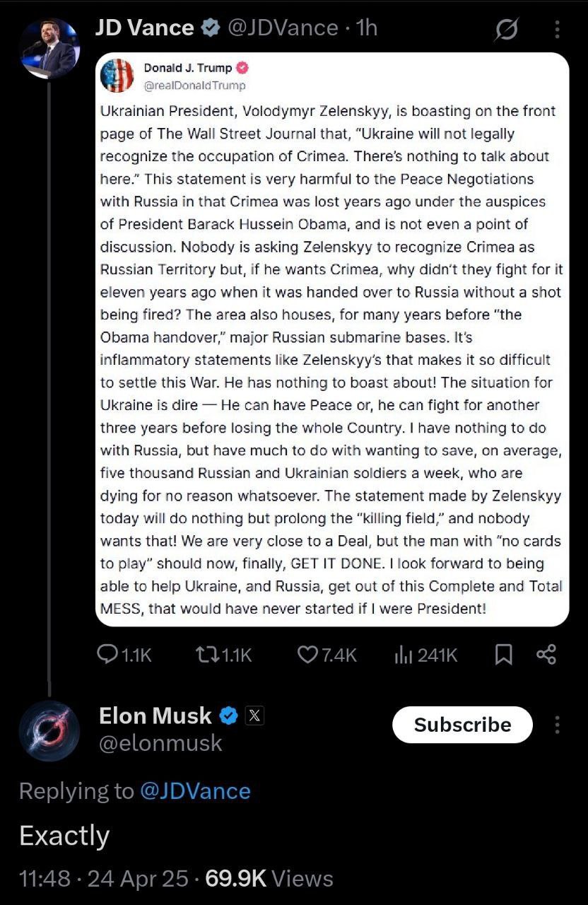Open JD Vance's profile picture
588x905 pixels.
tap(49, 48)
